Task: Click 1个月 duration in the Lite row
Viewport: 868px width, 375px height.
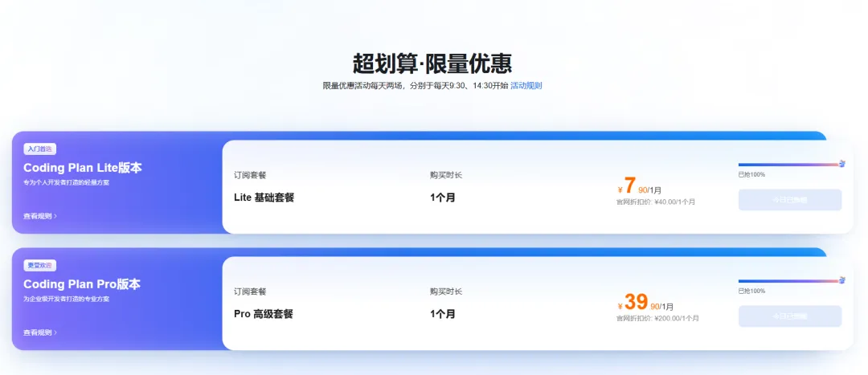Action: coord(443,198)
